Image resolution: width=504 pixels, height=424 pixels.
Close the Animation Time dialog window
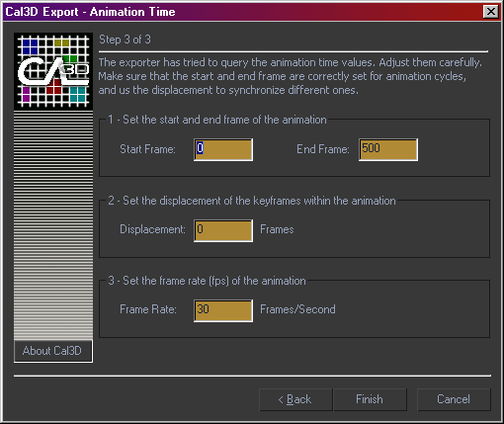[491, 12]
